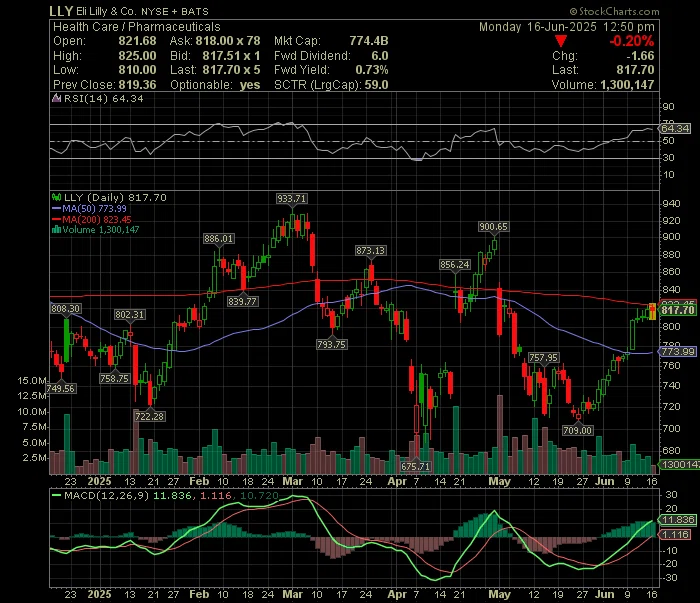Click the Prev Close value 819.36
This screenshot has height=603, width=700.
138,85
